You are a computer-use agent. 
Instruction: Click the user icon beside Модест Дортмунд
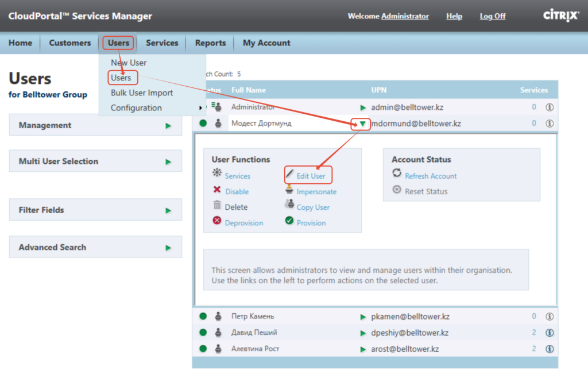pyautogui.click(x=218, y=123)
